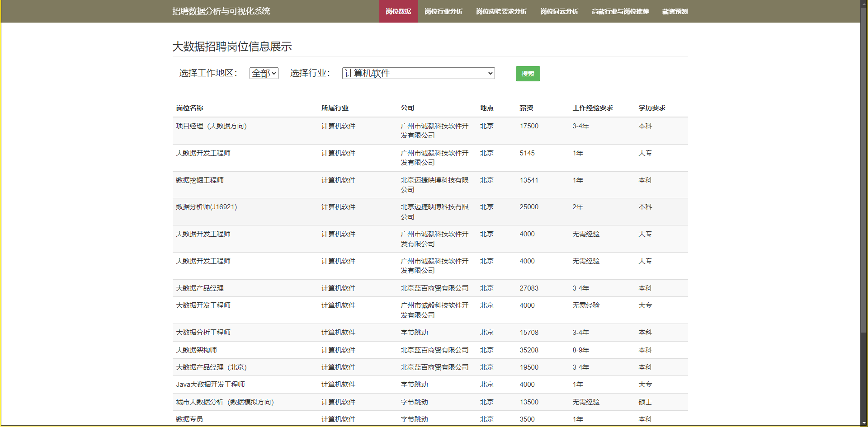Screen dimensions: 868x427
Task: Go to the 岗位词云分析 tab
Action: (559, 11)
